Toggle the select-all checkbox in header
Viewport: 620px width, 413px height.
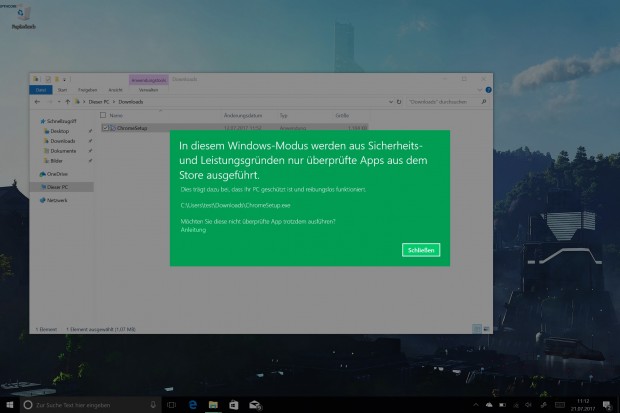103,115
